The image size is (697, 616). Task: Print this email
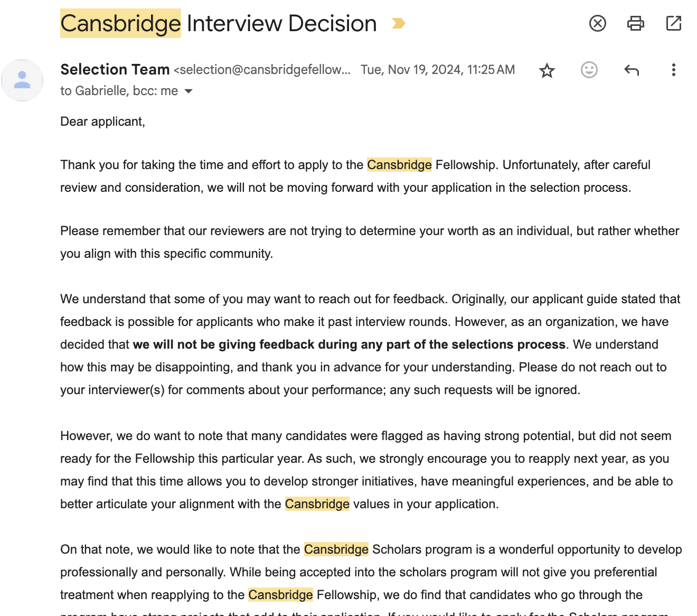pos(635,23)
